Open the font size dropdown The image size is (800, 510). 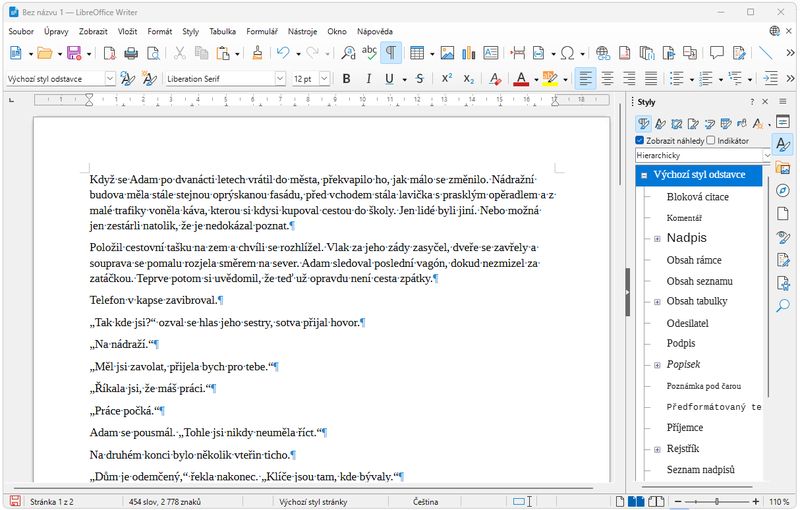324,79
